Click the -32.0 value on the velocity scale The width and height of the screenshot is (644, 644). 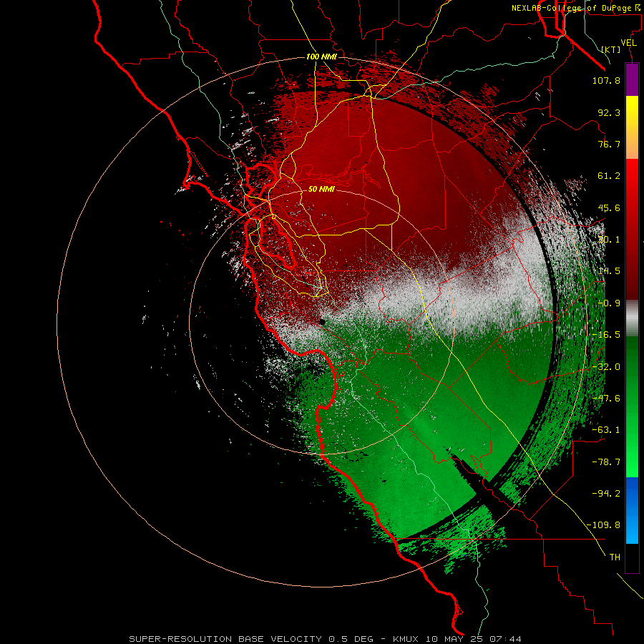(x=606, y=367)
